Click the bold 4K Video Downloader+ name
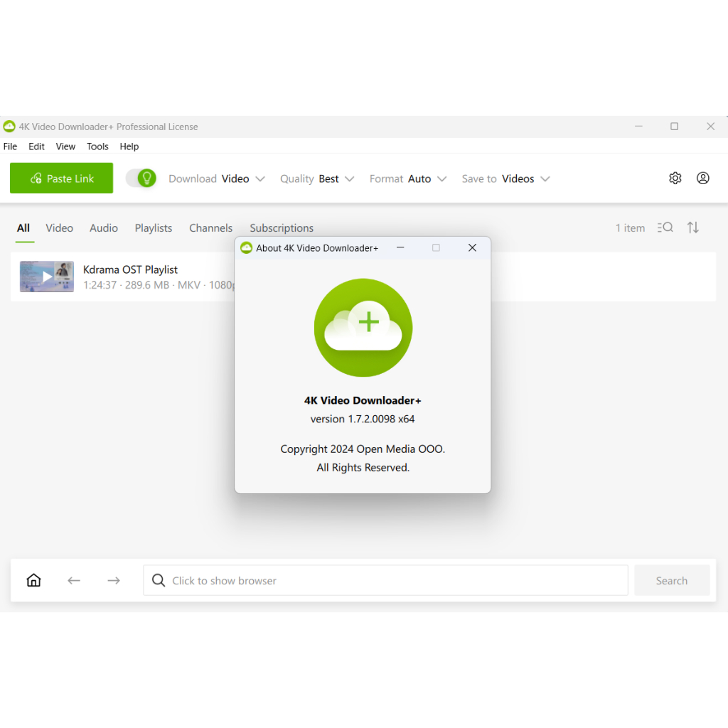Image resolution: width=728 pixels, height=728 pixels. click(363, 401)
